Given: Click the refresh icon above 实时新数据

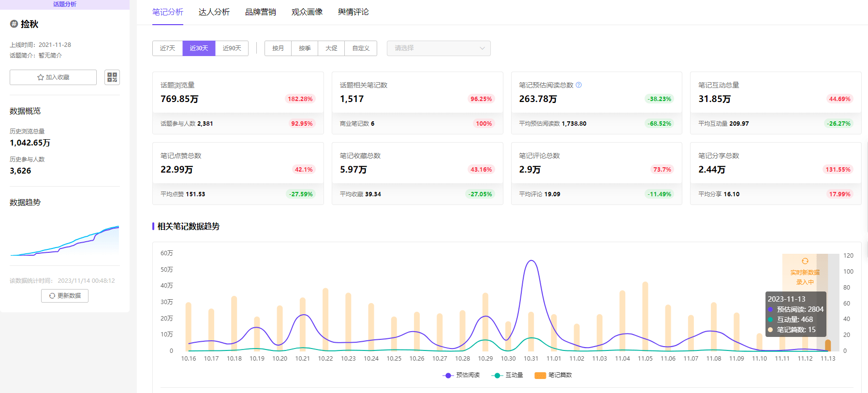Looking at the screenshot, I should point(805,261).
